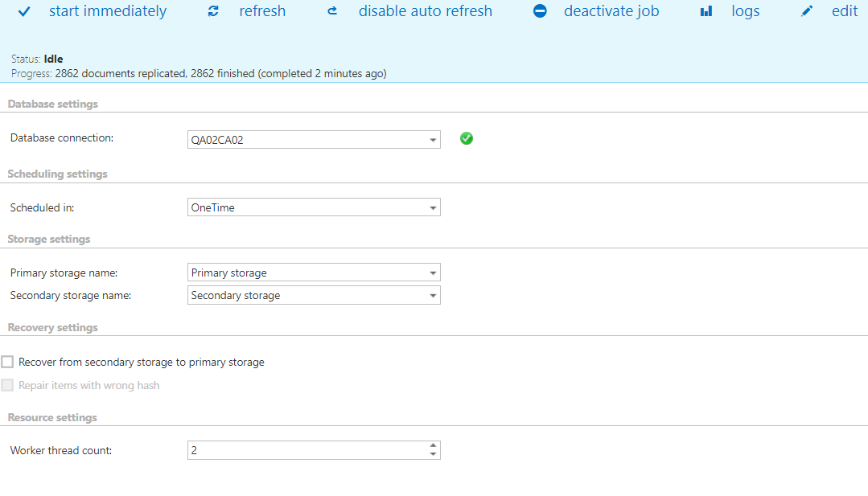868x496 pixels.
Task: Click the logs bar chart icon
Action: [706, 12]
